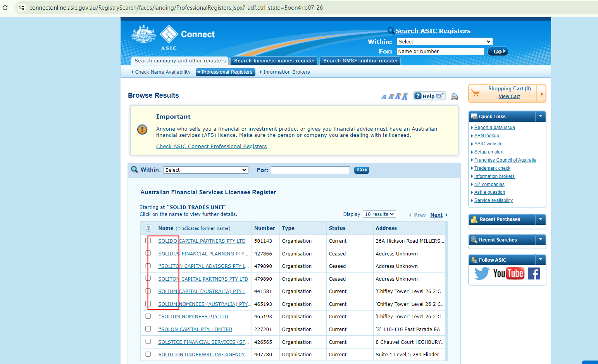
Task: Click the For field above the results
Action: (310, 170)
